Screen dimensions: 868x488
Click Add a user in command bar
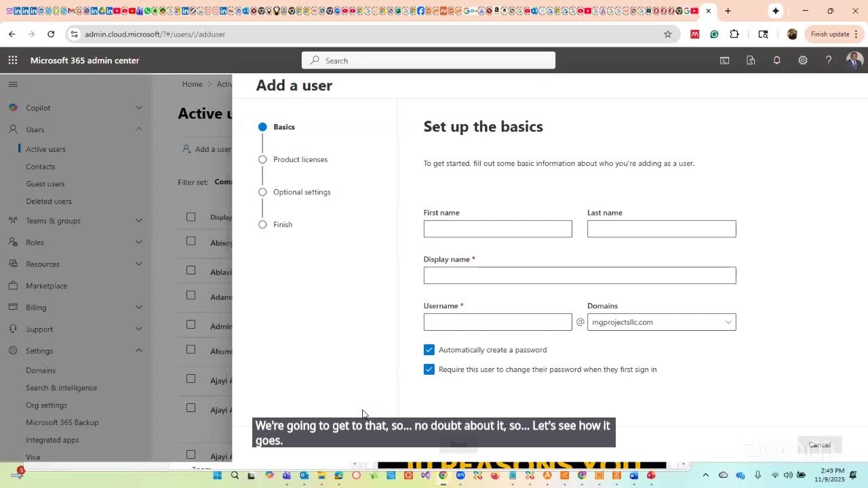pyautogui.click(x=207, y=149)
